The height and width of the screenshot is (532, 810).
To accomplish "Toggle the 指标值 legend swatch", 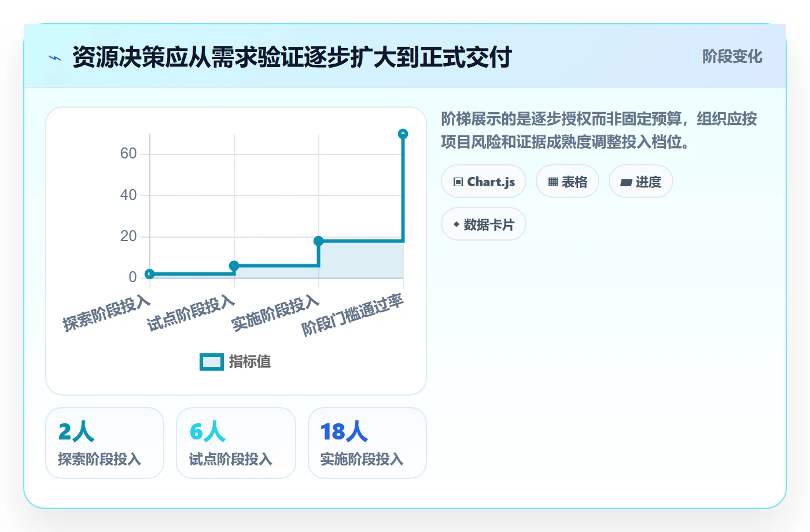I will coord(212,362).
